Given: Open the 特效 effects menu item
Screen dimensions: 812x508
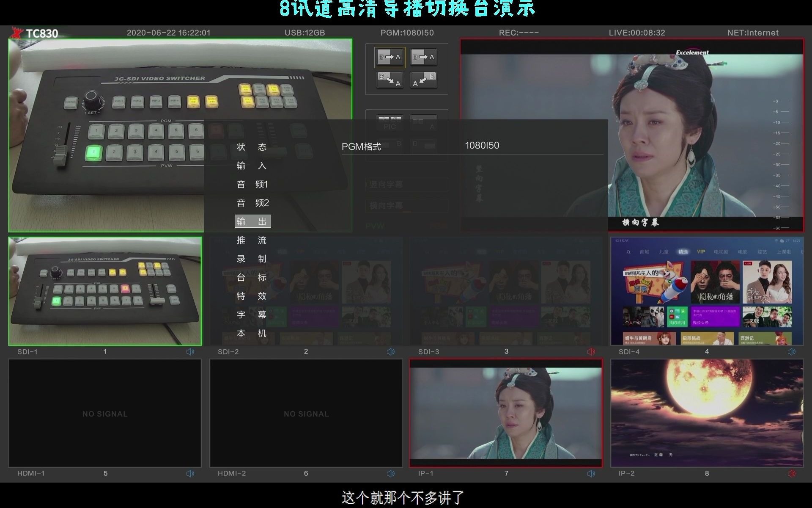Looking at the screenshot, I should 252,296.
